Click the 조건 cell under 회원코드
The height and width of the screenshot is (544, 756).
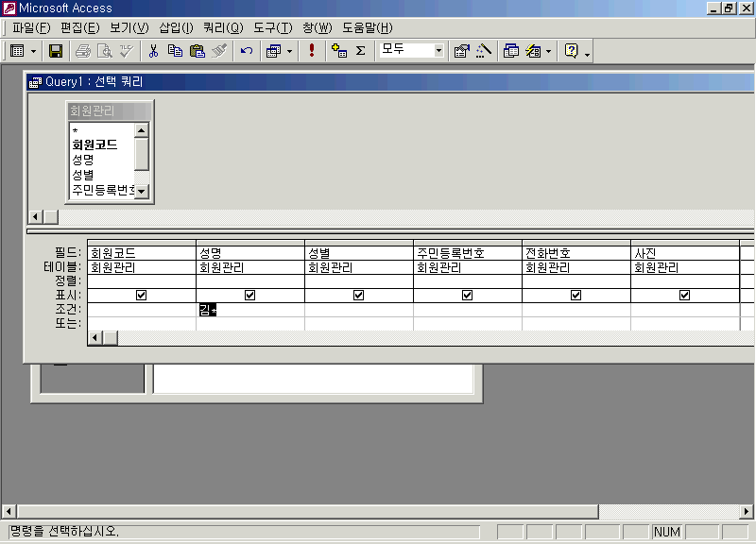point(142,310)
